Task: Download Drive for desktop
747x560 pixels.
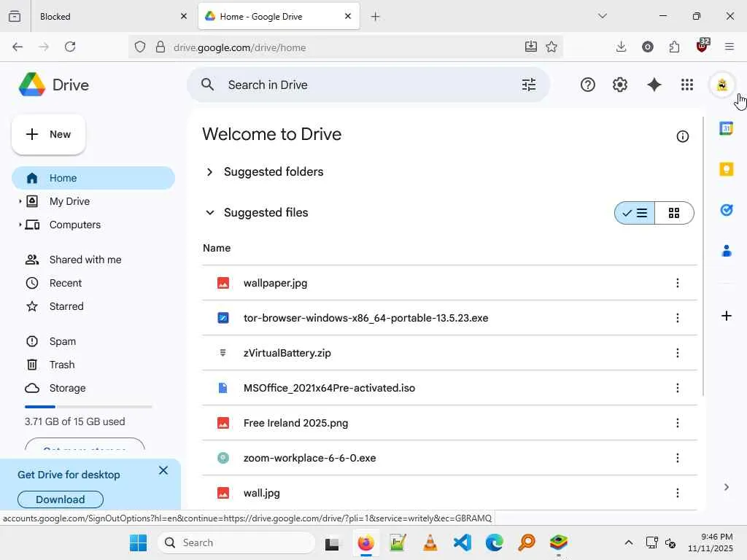Action: click(x=61, y=499)
